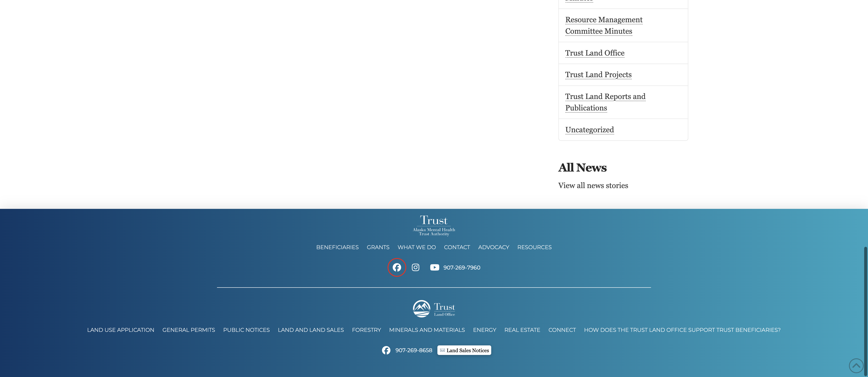Image resolution: width=868 pixels, height=377 pixels.
Task: Open Trust Land Reports and Publications
Action: click(x=605, y=102)
